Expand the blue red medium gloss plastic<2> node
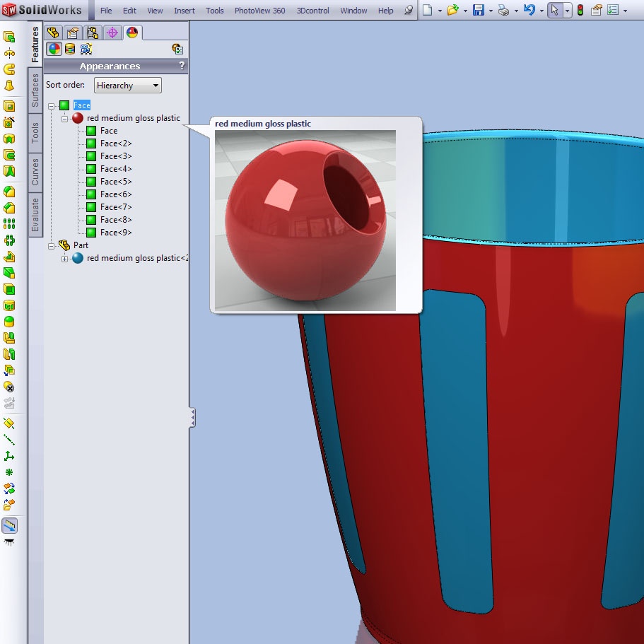 tap(65, 259)
